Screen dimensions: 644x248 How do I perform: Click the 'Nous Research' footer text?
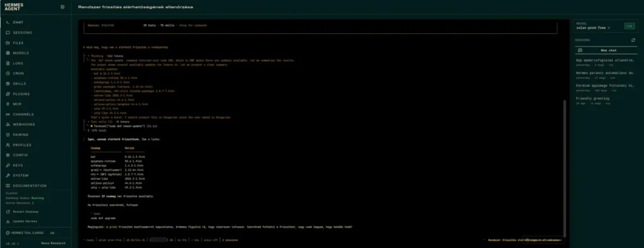pyautogui.click(x=53, y=243)
